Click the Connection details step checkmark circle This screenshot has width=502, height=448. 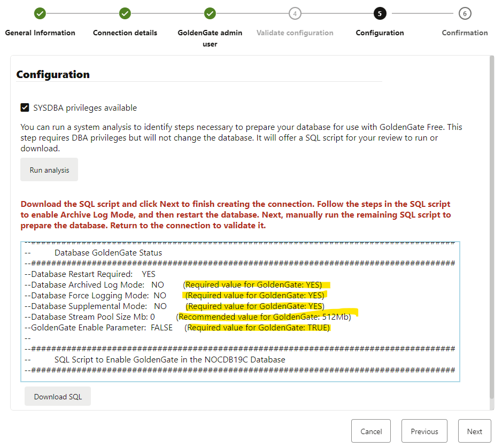(x=125, y=13)
